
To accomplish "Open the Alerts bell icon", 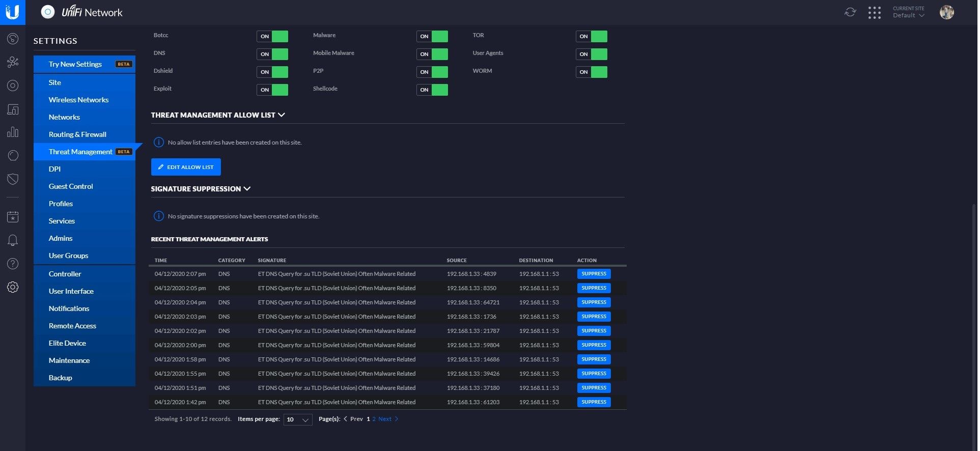I will [x=13, y=240].
